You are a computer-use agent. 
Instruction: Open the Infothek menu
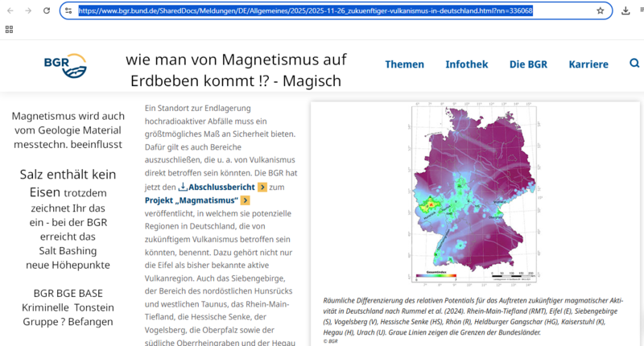click(x=466, y=64)
